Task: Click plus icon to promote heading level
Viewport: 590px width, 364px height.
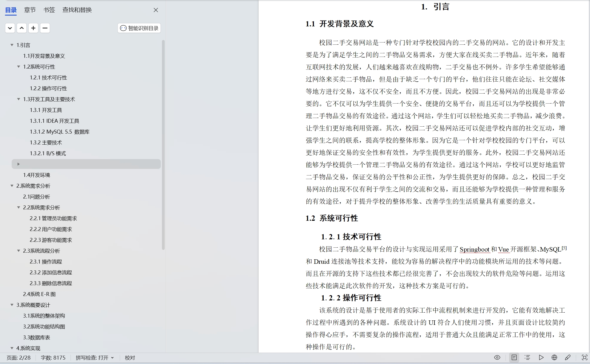Action: tap(33, 28)
